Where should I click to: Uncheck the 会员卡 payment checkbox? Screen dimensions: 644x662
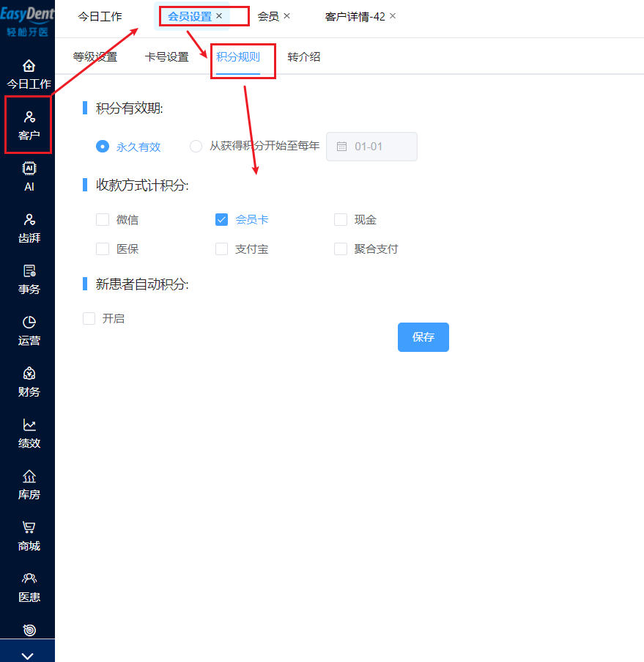point(221,219)
